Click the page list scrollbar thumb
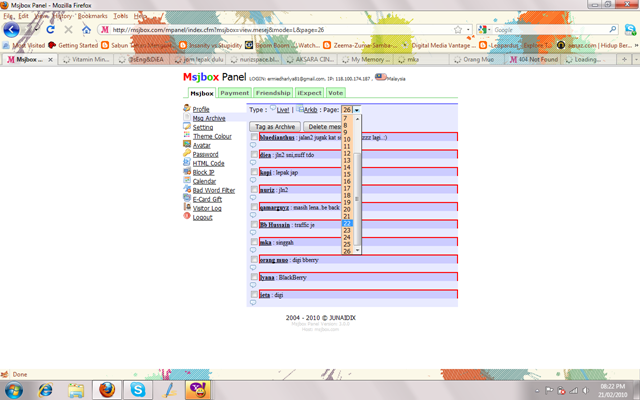This screenshot has width=640, height=400. coord(357,199)
